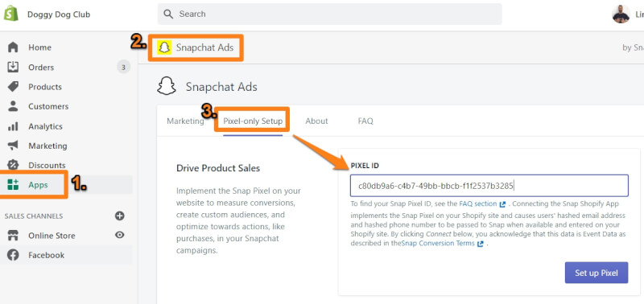Switch to the Pixel-only Setup tab

click(x=253, y=121)
